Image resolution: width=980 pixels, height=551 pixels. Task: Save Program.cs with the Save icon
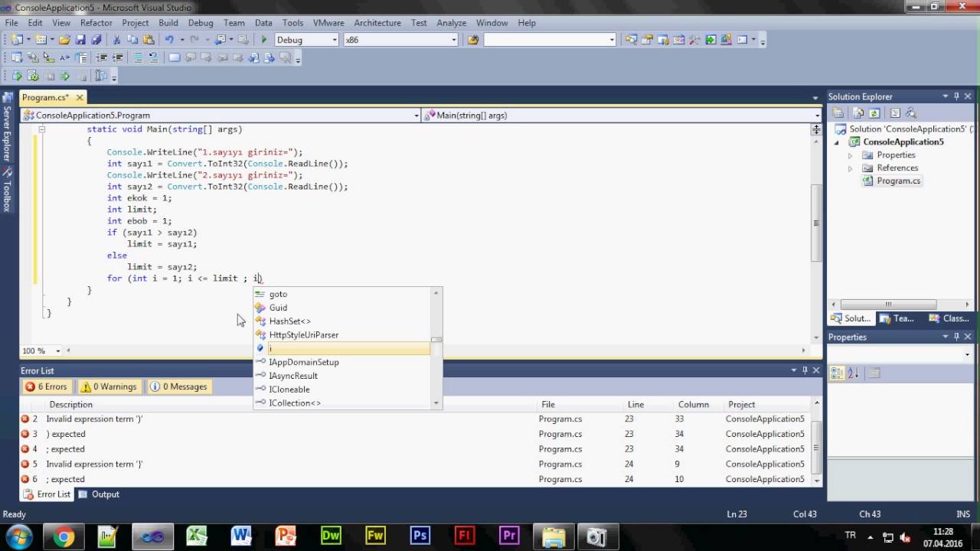[x=80, y=40]
